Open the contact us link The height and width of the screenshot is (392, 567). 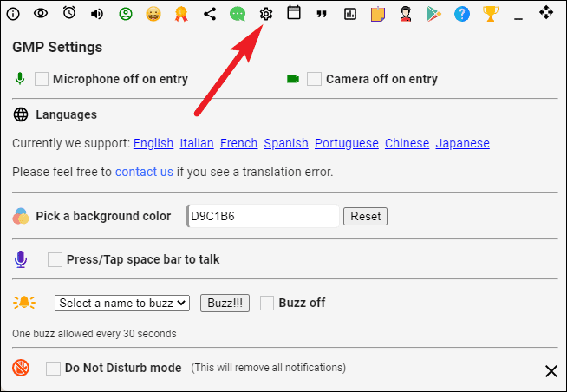[x=144, y=172]
